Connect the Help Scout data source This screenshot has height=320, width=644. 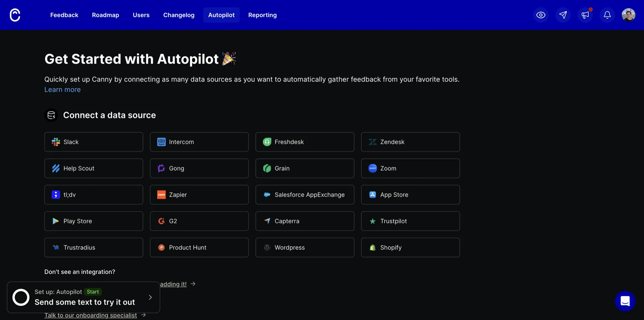coord(94,168)
